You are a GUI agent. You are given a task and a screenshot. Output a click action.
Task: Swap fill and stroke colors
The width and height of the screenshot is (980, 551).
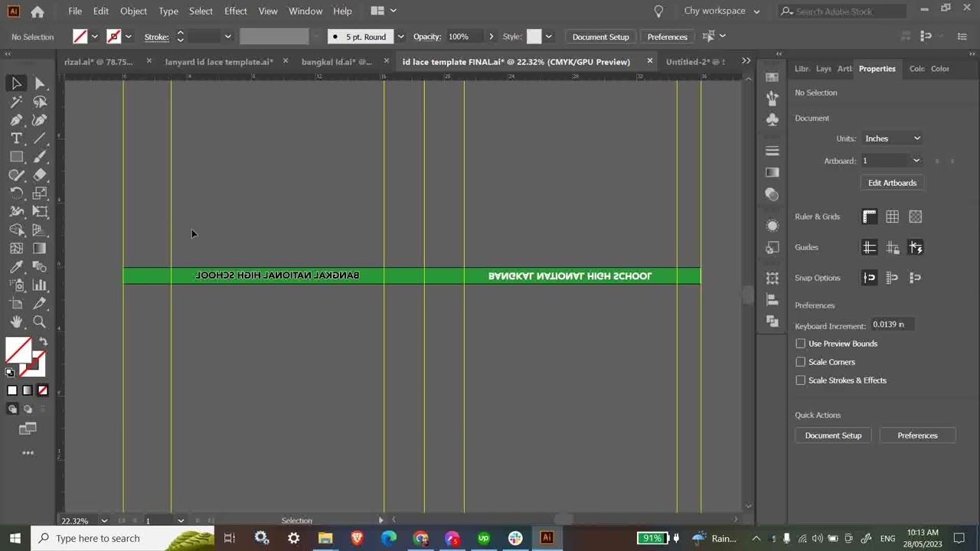click(43, 341)
